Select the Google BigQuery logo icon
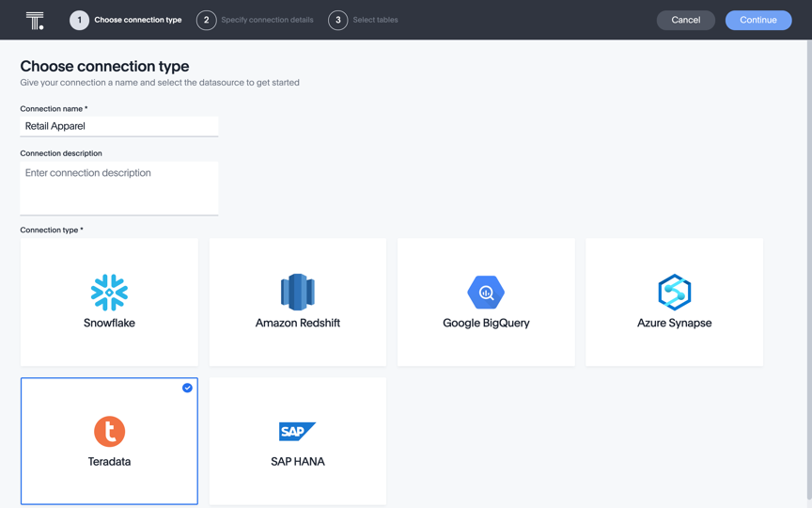 486,293
